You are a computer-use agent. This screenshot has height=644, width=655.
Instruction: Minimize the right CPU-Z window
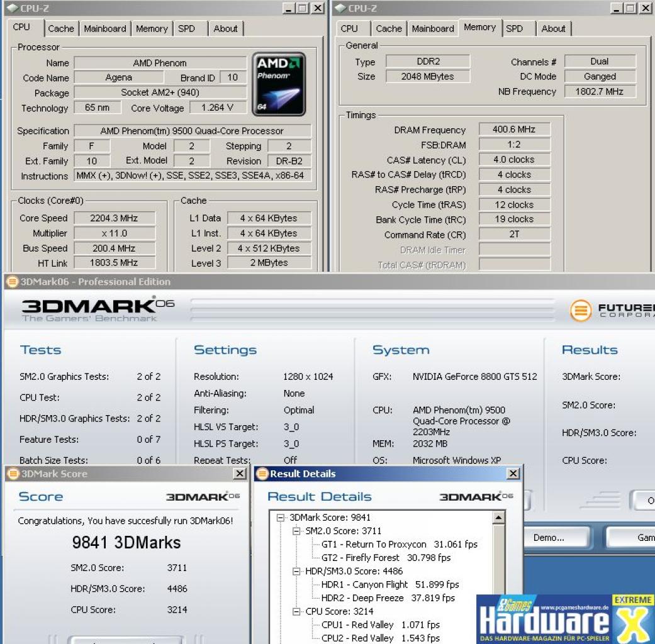(x=617, y=8)
